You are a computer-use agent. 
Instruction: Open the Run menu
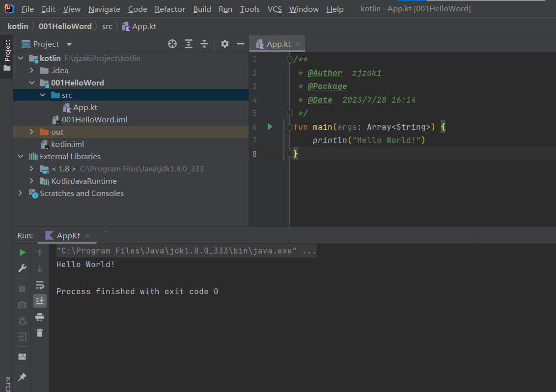(225, 9)
